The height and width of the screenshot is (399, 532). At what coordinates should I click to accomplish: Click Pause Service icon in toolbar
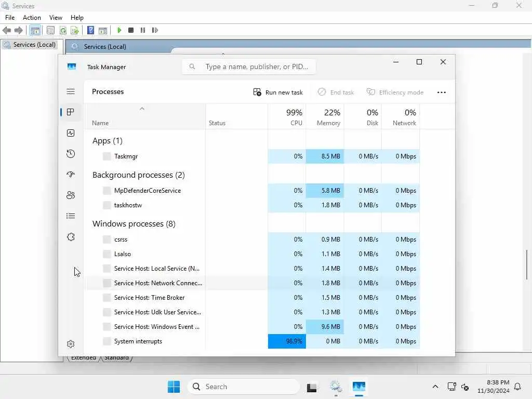(143, 30)
